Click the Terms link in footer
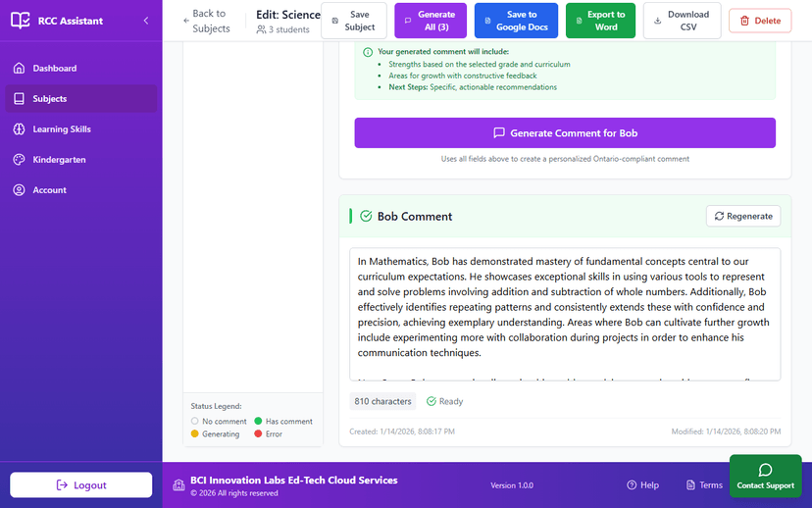 point(704,485)
